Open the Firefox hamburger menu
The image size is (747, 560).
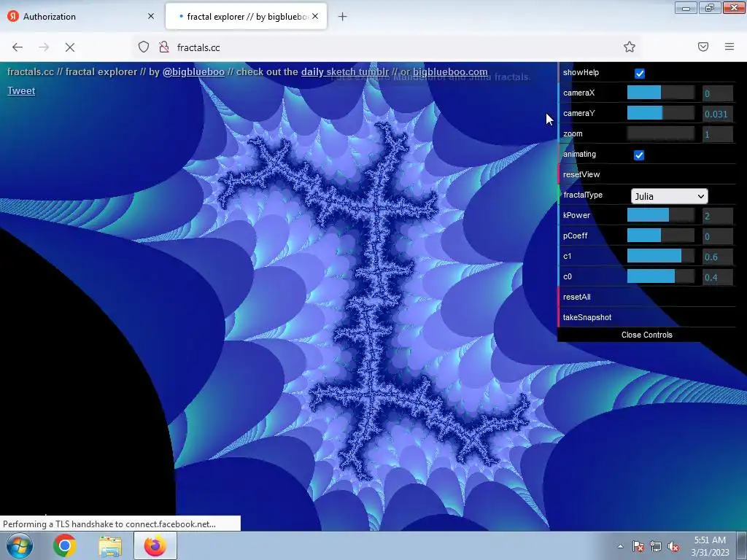click(x=729, y=47)
